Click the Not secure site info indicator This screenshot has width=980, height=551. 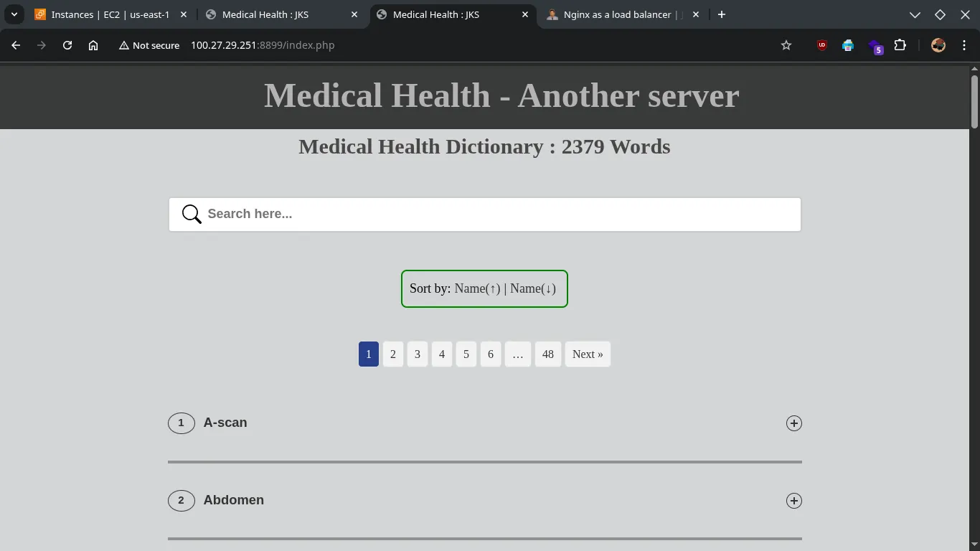[149, 45]
